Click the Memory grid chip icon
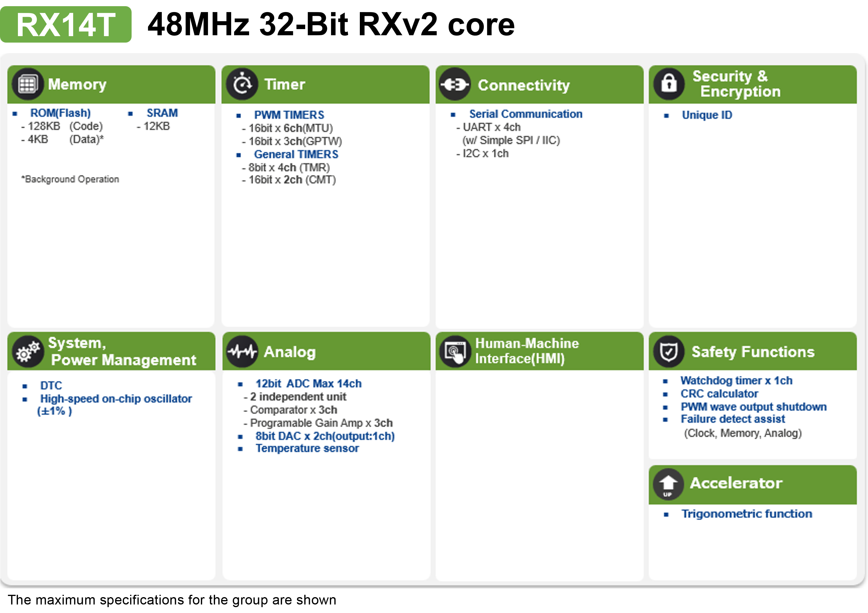The width and height of the screenshot is (868, 613). click(28, 84)
